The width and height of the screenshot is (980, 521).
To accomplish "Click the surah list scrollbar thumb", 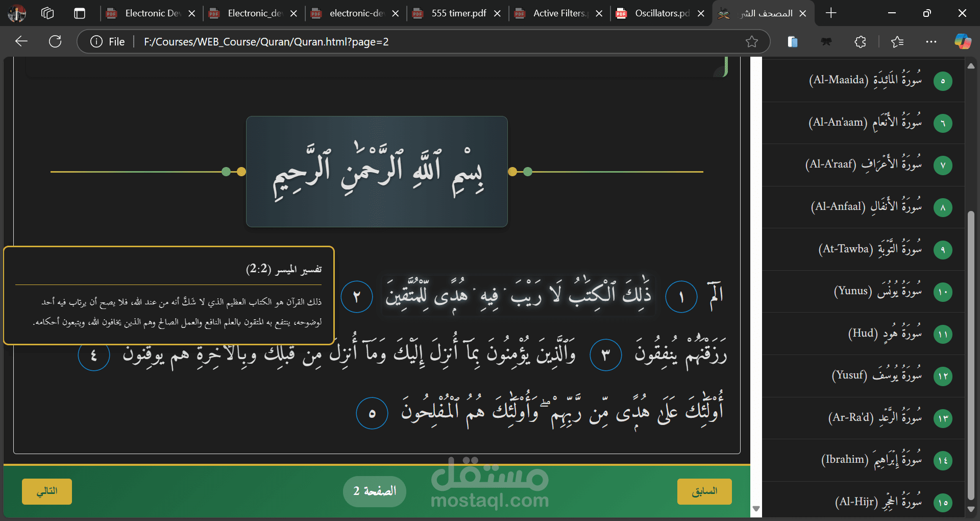I will [x=971, y=356].
